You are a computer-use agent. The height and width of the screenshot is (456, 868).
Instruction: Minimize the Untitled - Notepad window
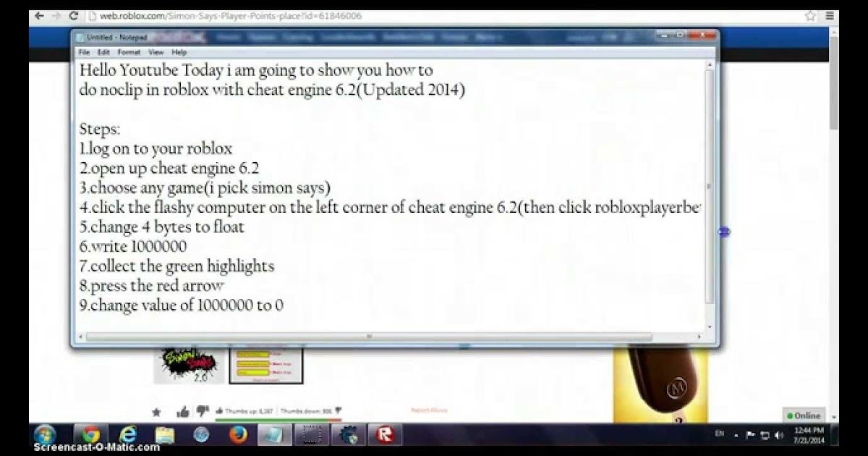tap(665, 35)
